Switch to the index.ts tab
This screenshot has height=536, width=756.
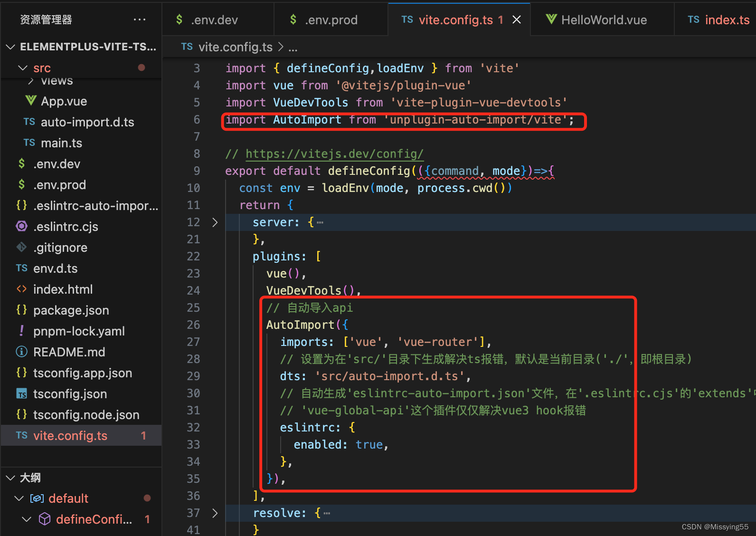click(x=715, y=19)
